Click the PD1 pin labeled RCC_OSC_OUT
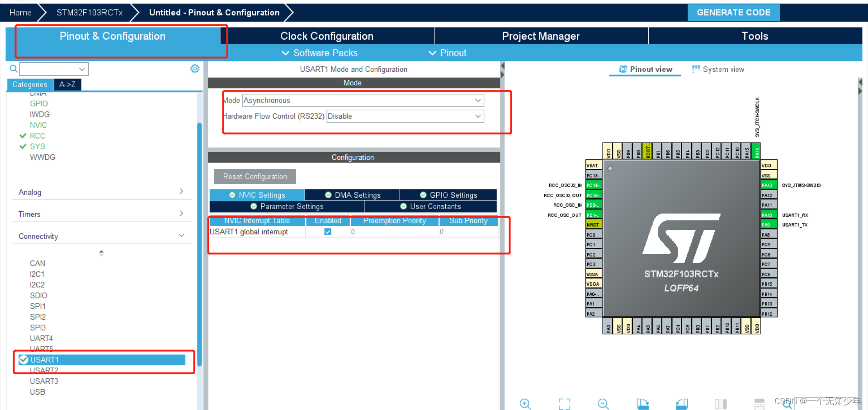The width and height of the screenshot is (868, 410). click(594, 215)
